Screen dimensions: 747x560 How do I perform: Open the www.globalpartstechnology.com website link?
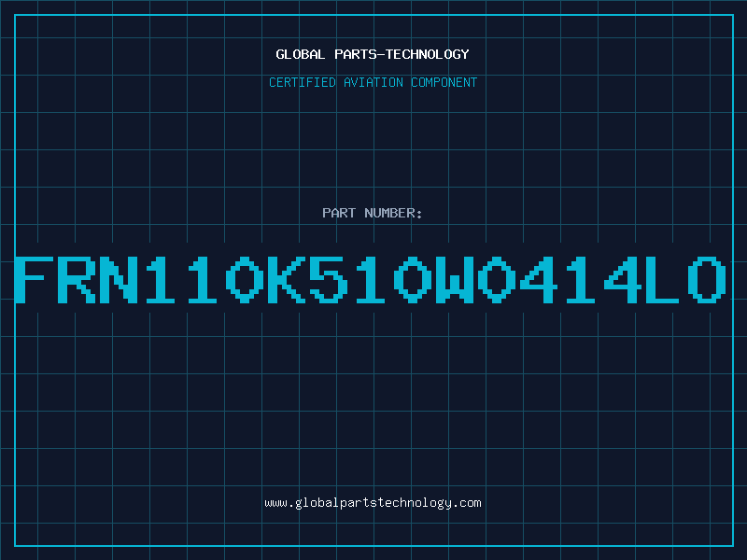pos(373,503)
